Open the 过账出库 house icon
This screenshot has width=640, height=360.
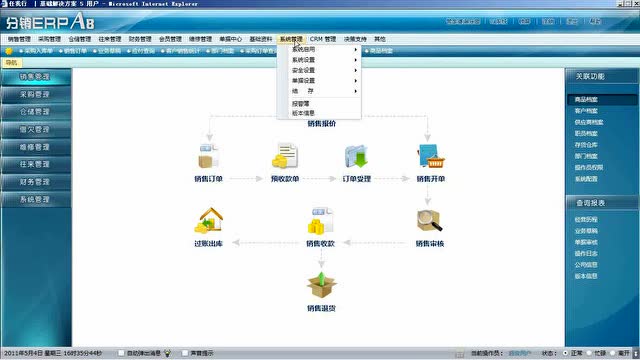209,220
